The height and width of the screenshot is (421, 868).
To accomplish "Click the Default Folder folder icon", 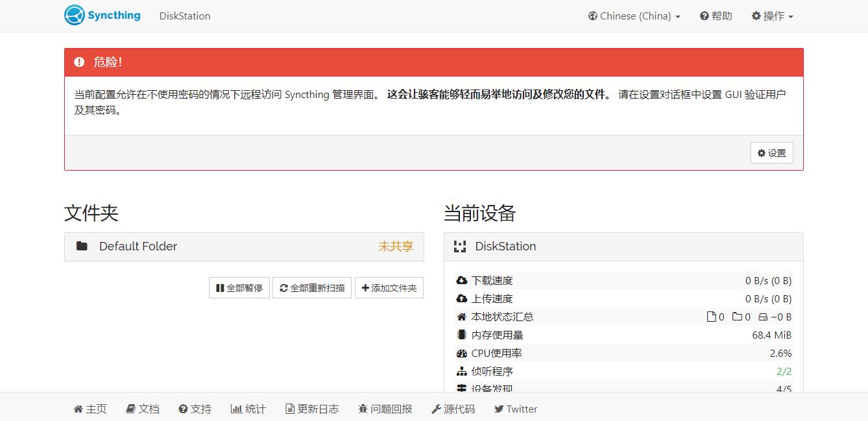I will [82, 246].
